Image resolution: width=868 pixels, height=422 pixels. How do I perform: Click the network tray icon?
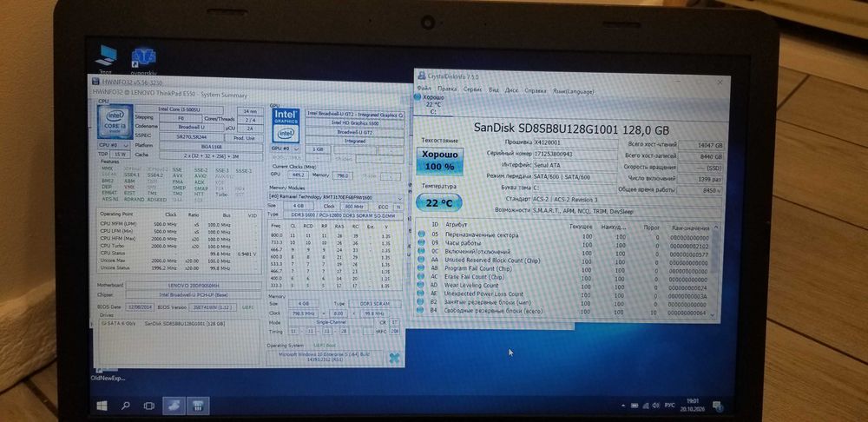click(x=648, y=406)
